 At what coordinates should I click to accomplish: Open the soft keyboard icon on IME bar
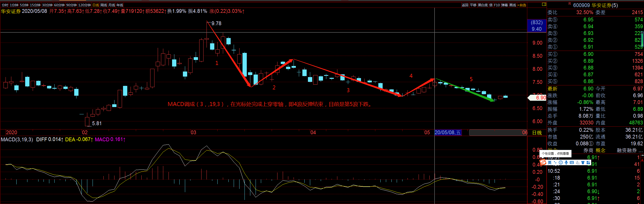point(572,162)
